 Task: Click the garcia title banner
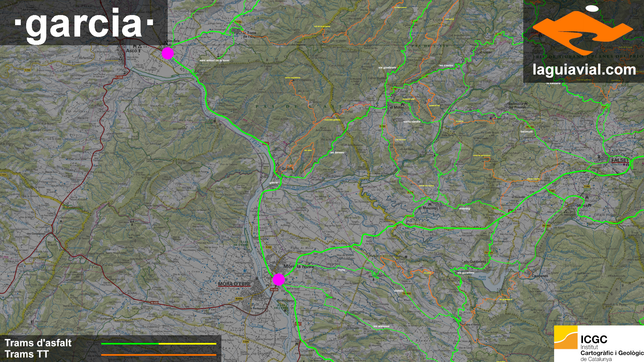(x=84, y=23)
